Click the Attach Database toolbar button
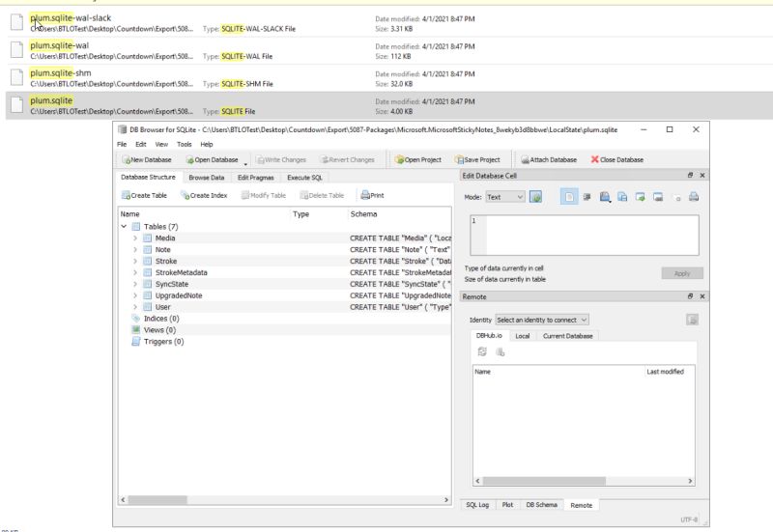Image resolution: width=773 pixels, height=532 pixels. pos(549,159)
